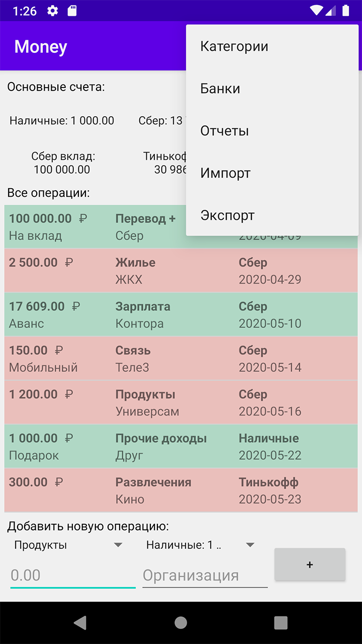Image resolution: width=362 pixels, height=644 pixels.
Task: Select the Наличные: 1 000.00 account
Action: click(62, 121)
